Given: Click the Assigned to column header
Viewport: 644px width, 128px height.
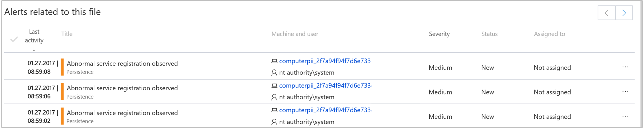Looking at the screenshot, I should (x=549, y=34).
